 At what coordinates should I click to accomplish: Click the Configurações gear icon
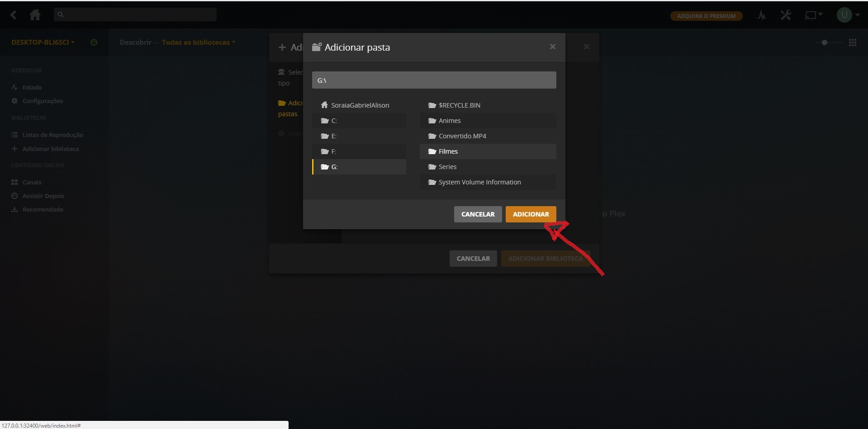pos(14,101)
